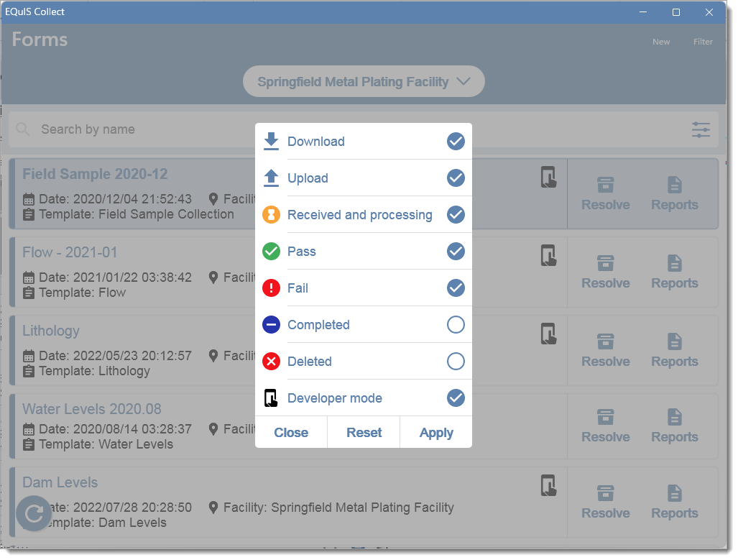The height and width of the screenshot is (560, 738).
Task: Click device icon on Lithology row
Action: tap(549, 334)
